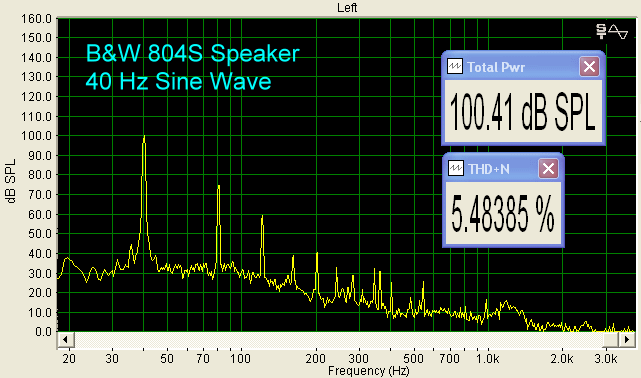Click the 160.0 y-axis value
The image size is (641, 378).
pyautogui.click(x=36, y=18)
